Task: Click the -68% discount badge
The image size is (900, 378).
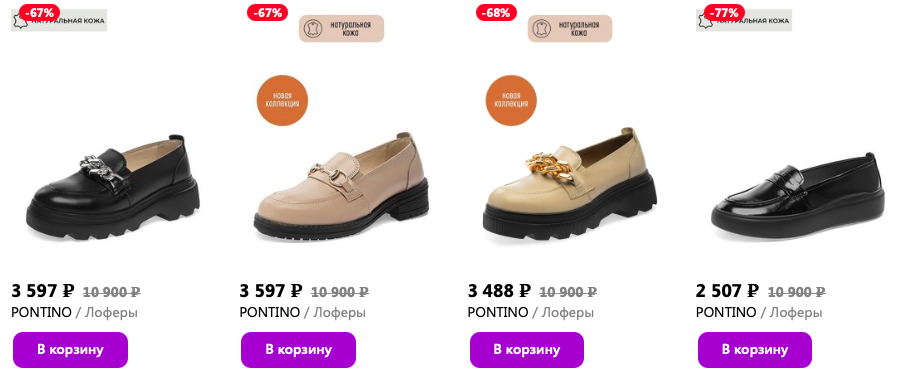Action: [496, 13]
